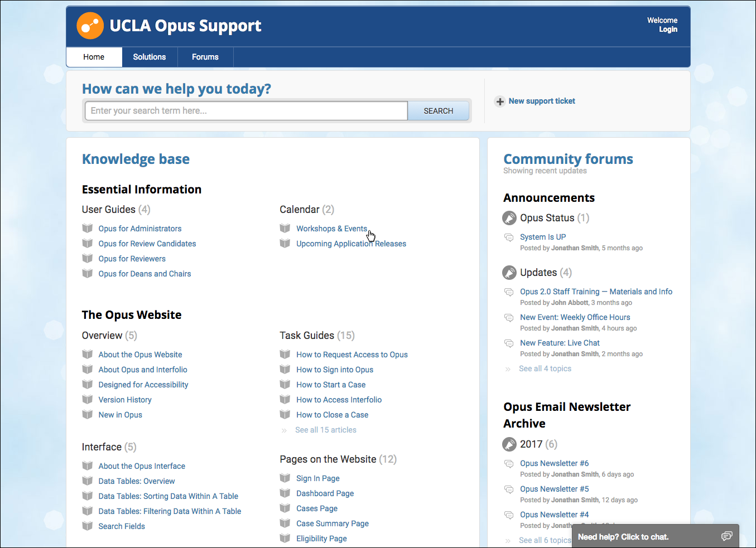756x548 pixels.
Task: Open the Opus for Deans and Chairs article
Action: (x=145, y=274)
